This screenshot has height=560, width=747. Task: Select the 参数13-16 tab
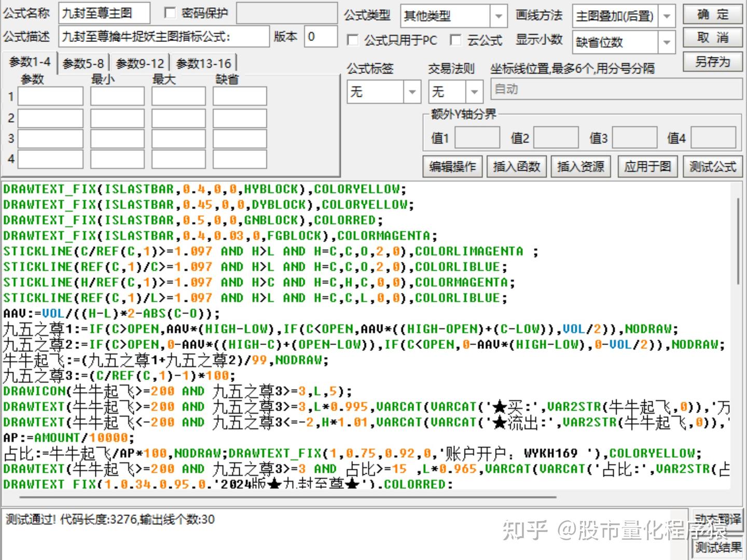coord(204,63)
